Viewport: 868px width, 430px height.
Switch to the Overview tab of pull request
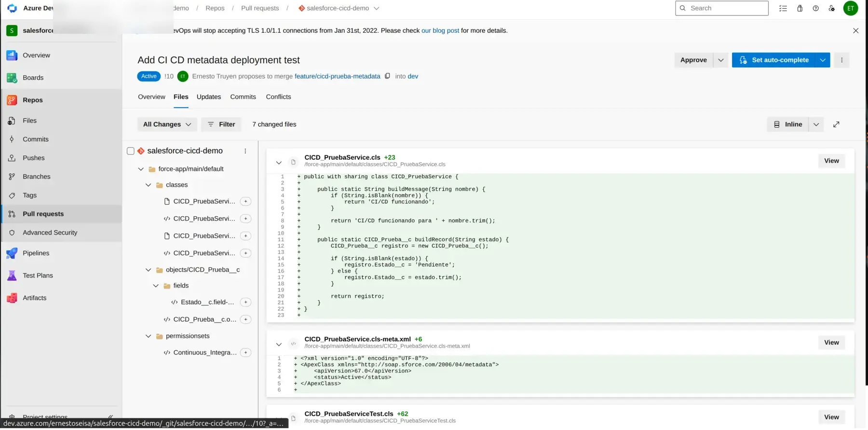(x=151, y=97)
